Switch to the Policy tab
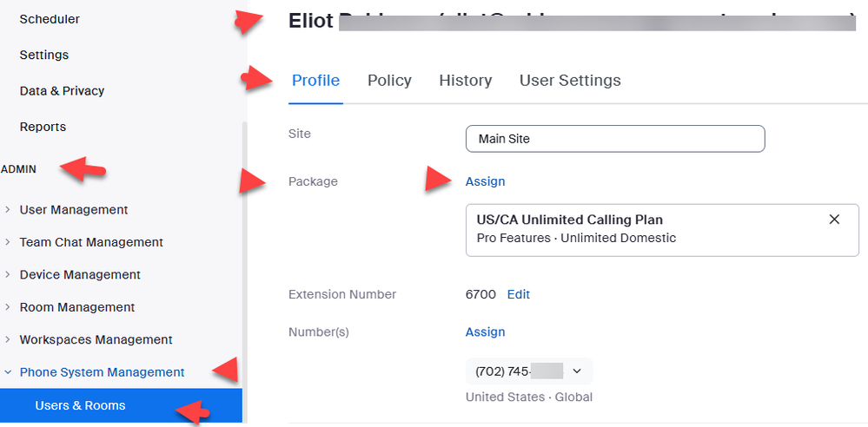The height and width of the screenshot is (427, 868). [x=389, y=81]
